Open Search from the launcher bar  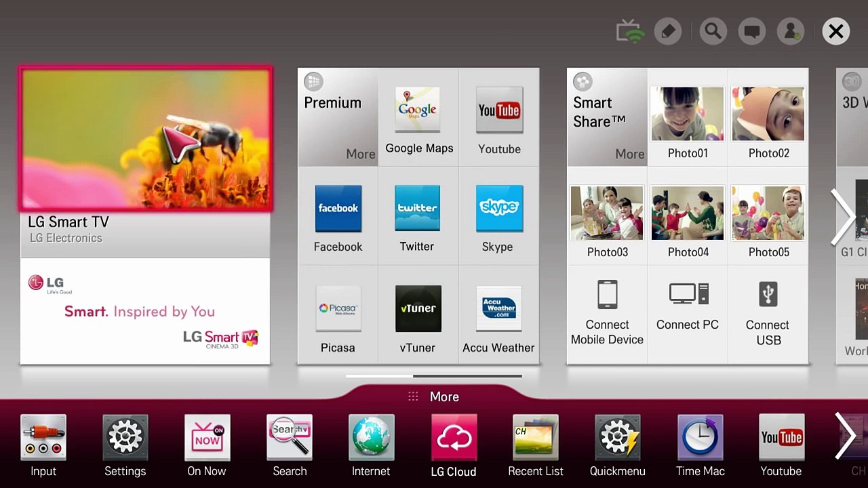click(x=290, y=446)
